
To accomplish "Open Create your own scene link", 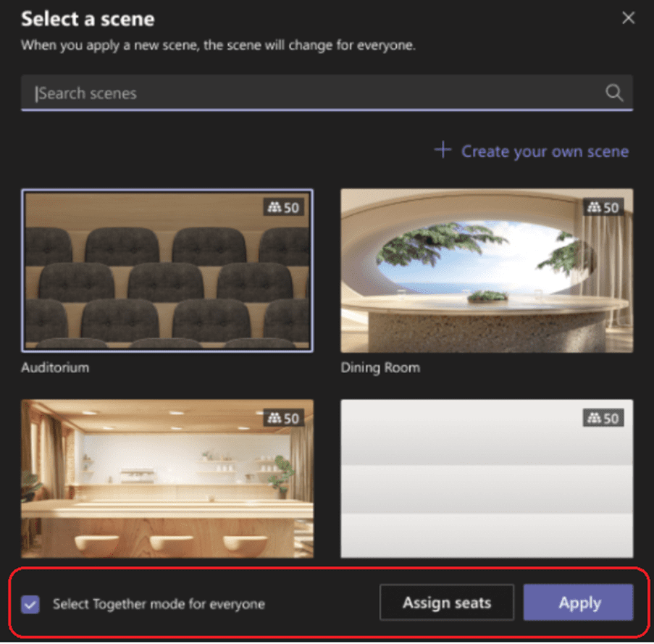I will [545, 151].
